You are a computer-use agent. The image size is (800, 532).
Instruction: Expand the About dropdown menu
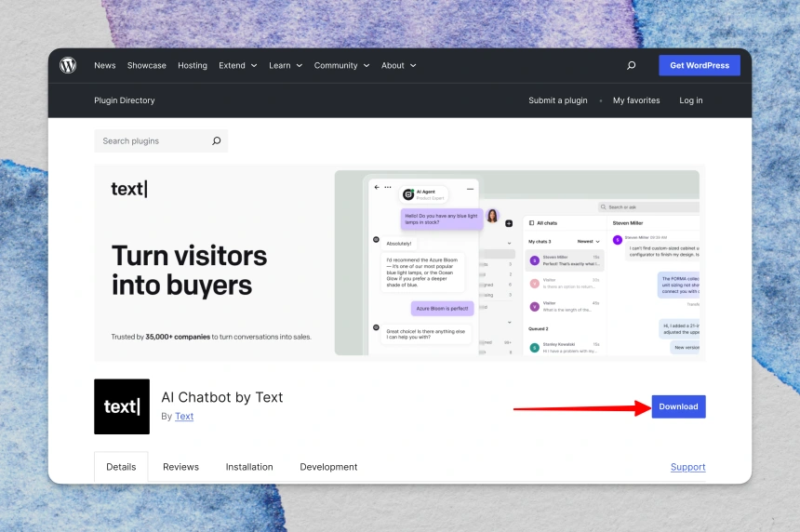[398, 65]
